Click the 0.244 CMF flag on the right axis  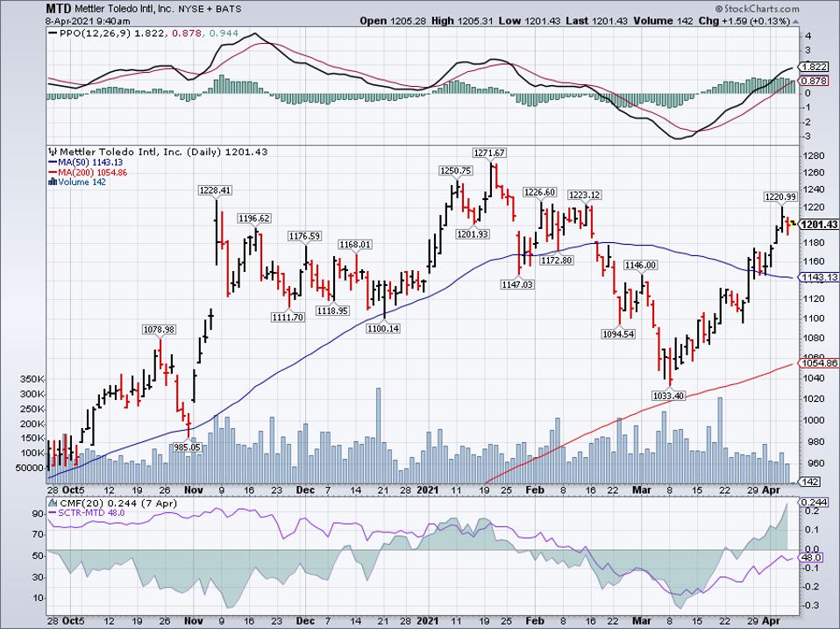click(813, 502)
